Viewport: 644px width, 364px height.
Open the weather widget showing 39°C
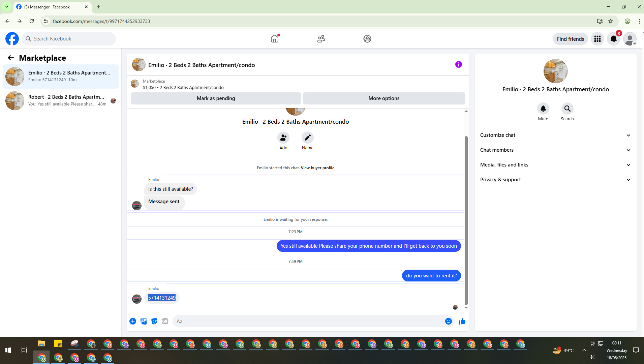[x=563, y=350]
